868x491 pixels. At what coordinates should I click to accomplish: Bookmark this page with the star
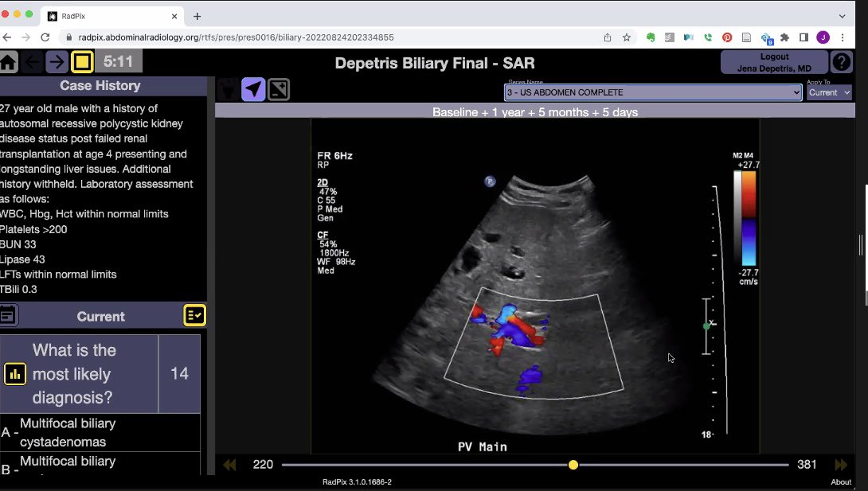point(627,37)
